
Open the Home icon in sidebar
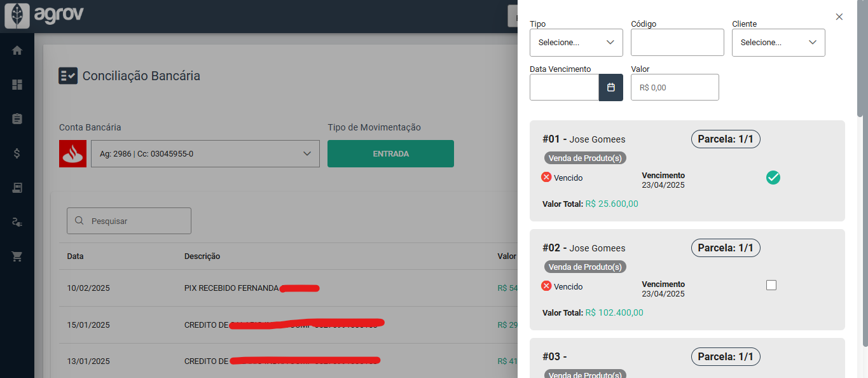[17, 50]
